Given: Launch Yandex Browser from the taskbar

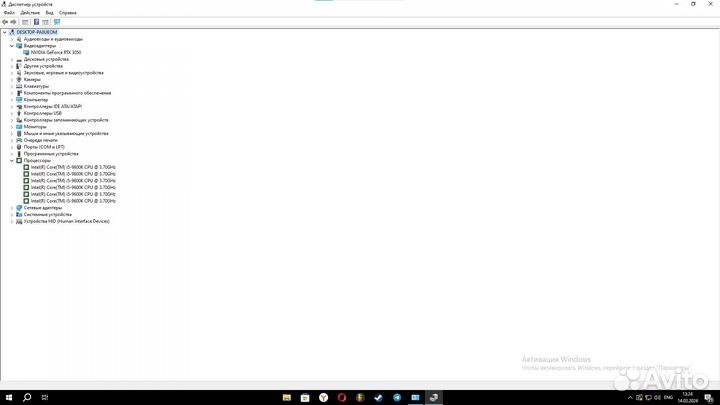Looking at the screenshot, I should point(324,398).
